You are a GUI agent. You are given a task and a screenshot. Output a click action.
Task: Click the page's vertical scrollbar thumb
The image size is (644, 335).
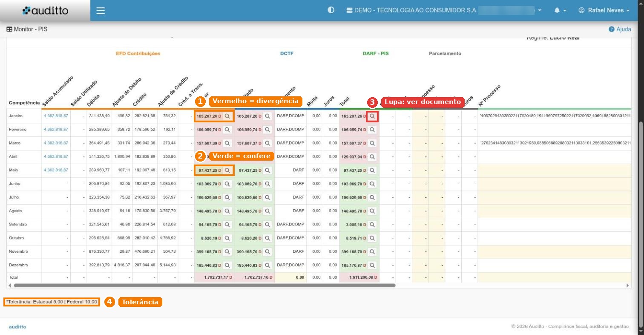click(640, 224)
